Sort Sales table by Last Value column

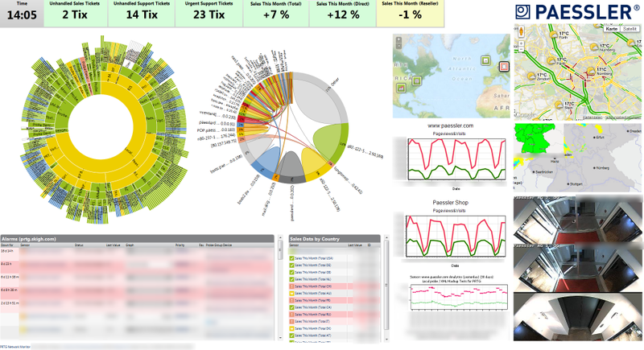(354, 245)
